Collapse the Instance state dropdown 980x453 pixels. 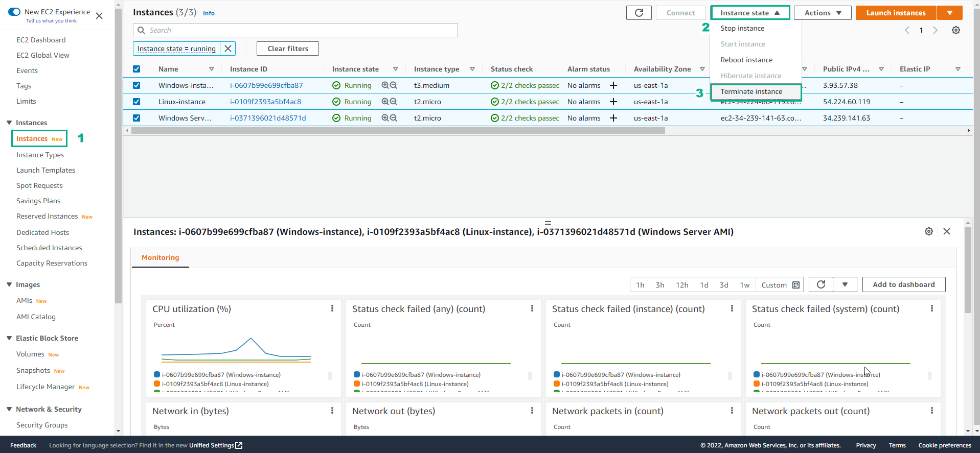tap(750, 13)
